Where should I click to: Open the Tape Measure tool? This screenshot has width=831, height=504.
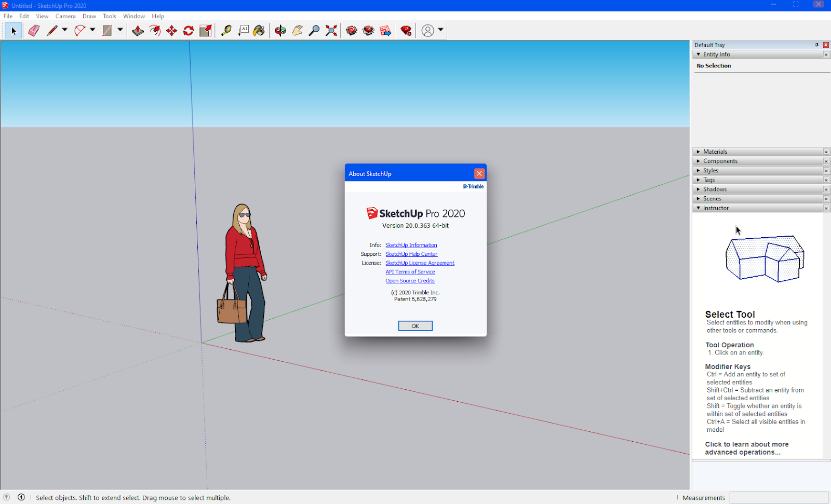pyautogui.click(x=225, y=30)
